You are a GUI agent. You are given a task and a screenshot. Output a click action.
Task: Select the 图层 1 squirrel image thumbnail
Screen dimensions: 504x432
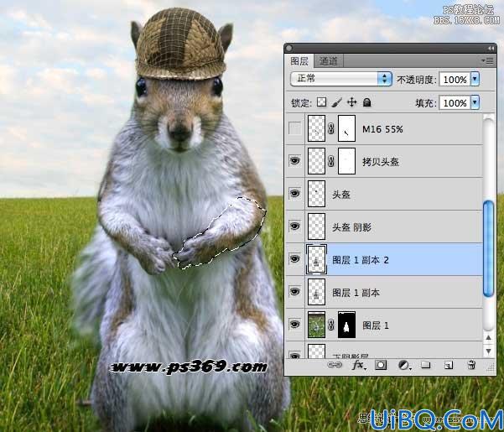(x=316, y=325)
